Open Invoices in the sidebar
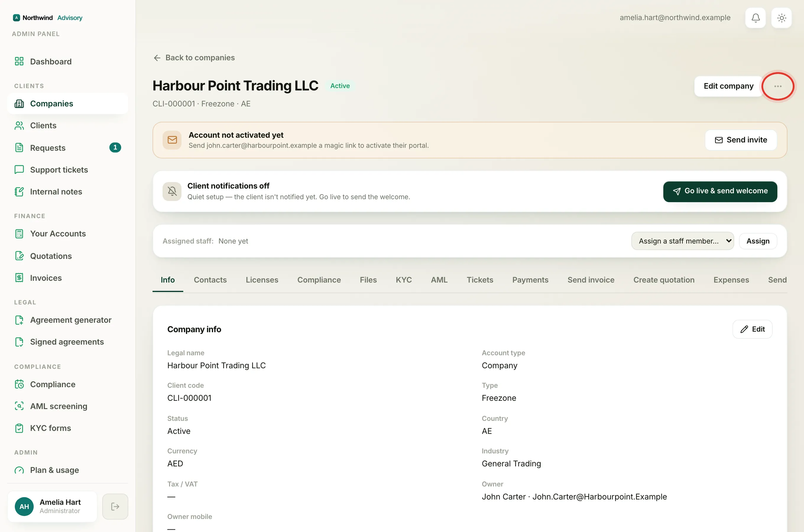The image size is (804, 532). pos(67,278)
